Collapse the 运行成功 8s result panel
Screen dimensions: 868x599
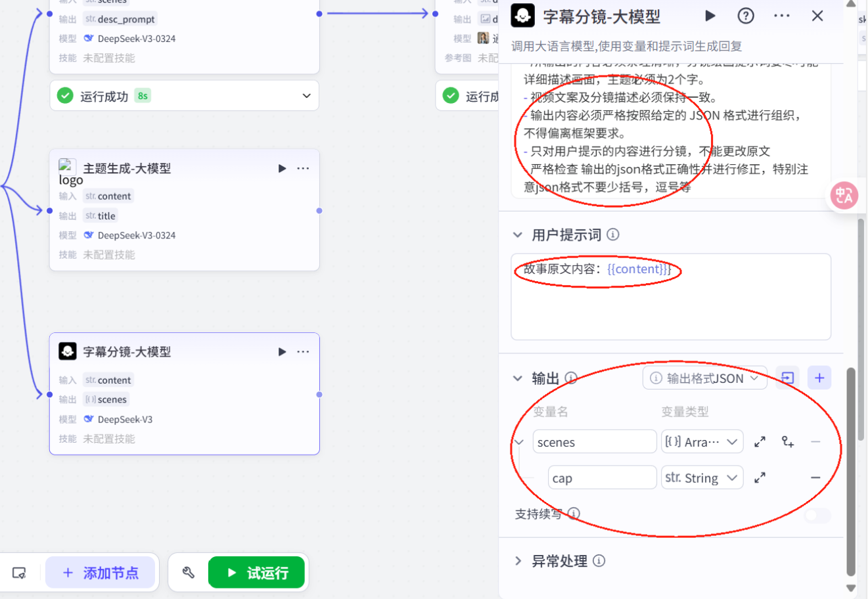pyautogui.click(x=306, y=95)
